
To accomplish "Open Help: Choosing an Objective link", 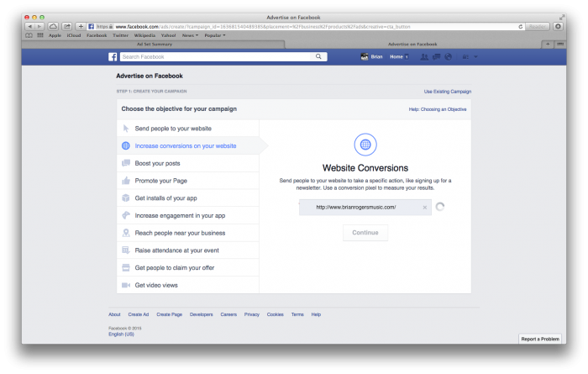I will click(438, 109).
